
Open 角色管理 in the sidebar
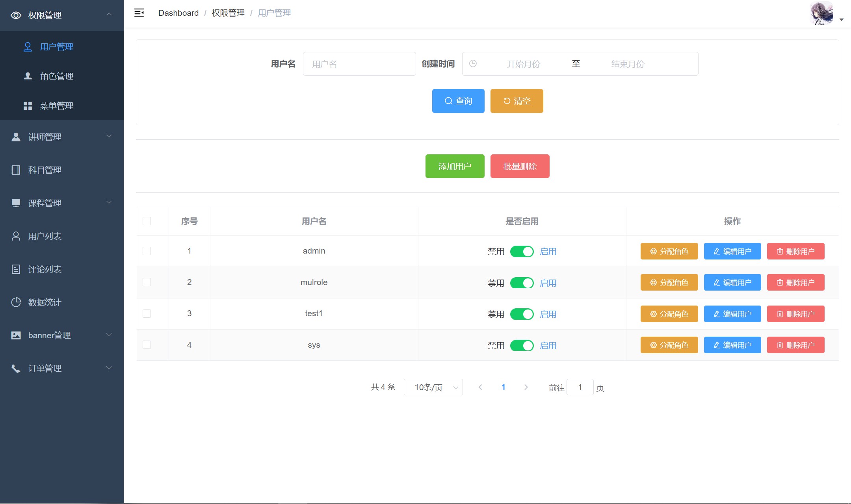click(x=56, y=76)
